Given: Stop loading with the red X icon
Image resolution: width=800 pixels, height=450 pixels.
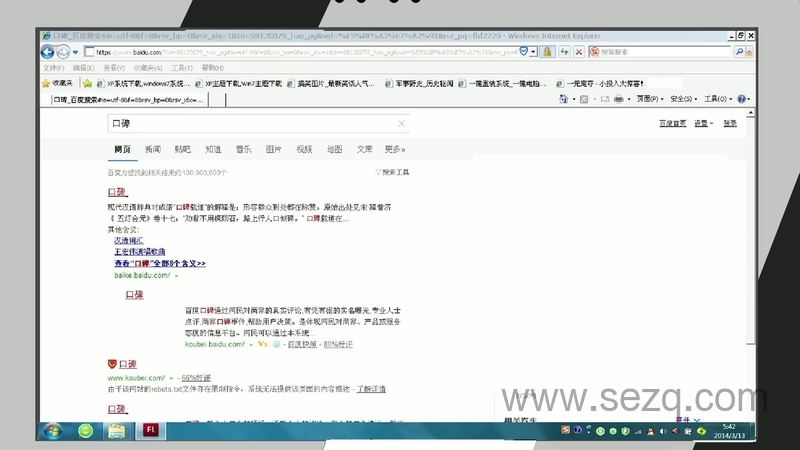Looking at the screenshot, I should [x=579, y=52].
